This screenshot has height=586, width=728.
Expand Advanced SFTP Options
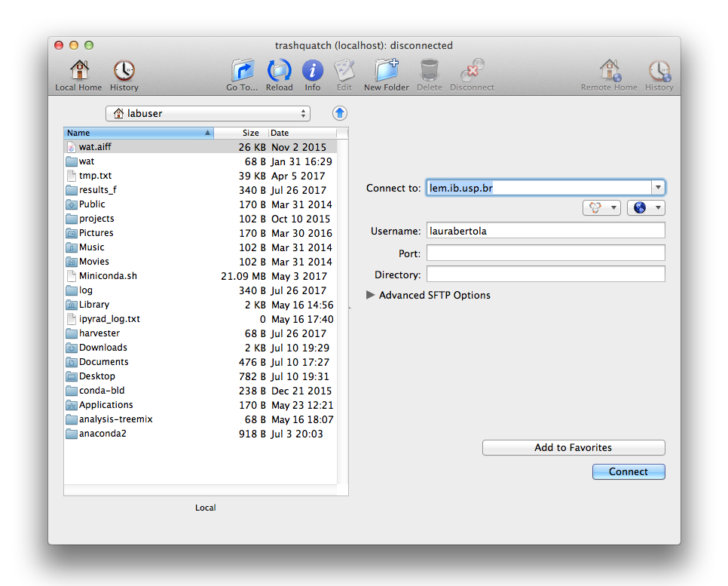[370, 295]
